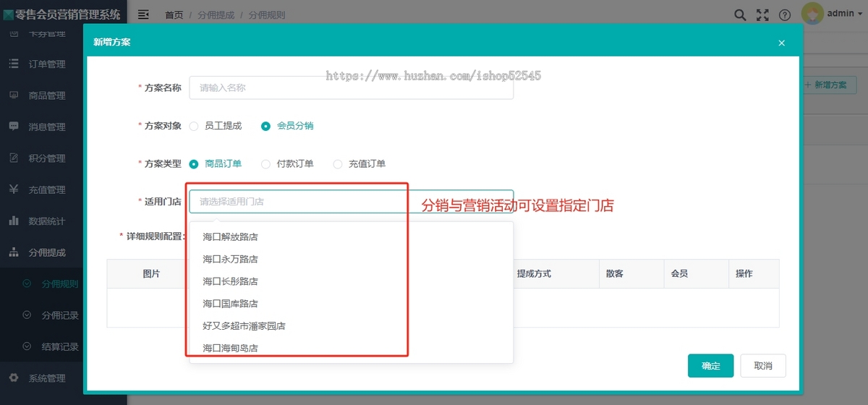Screen dimensions: 868x405
Task: Click the 充值管理 yen icon
Action: click(14, 189)
